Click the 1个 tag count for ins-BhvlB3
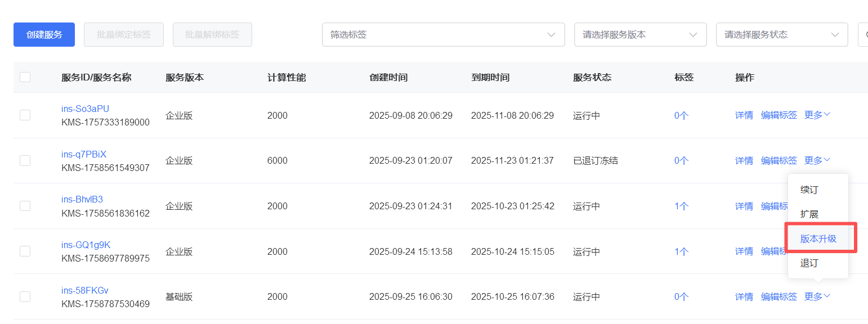Image resolution: width=868 pixels, height=324 pixels. (x=681, y=206)
